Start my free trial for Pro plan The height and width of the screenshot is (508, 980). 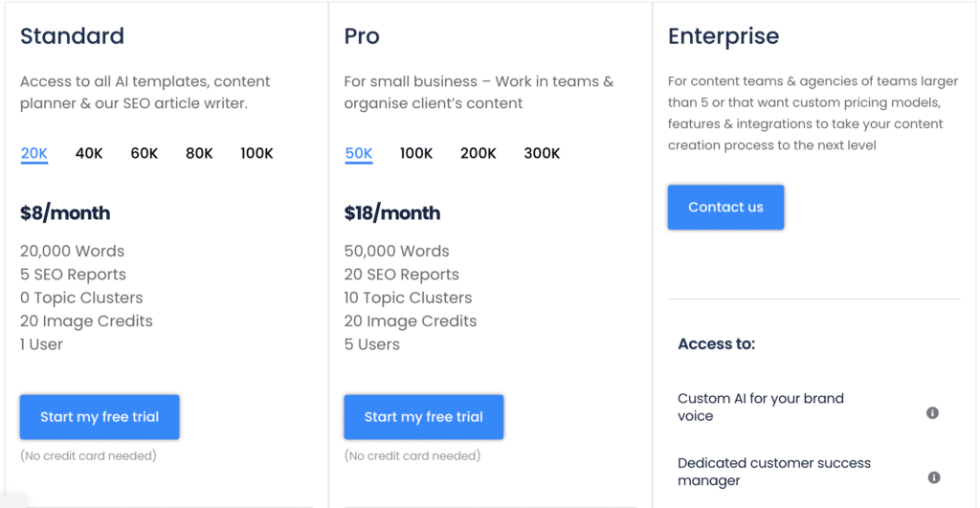pos(424,417)
